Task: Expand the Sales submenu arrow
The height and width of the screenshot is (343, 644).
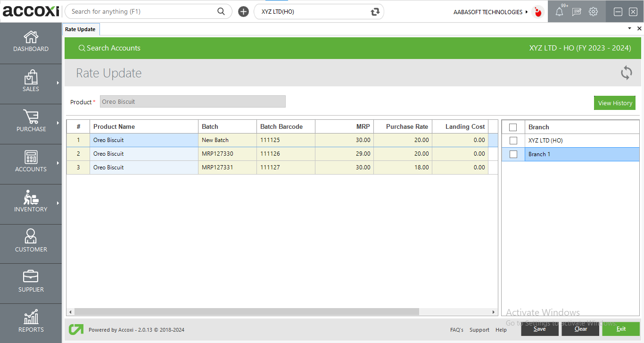Action: 58,83
